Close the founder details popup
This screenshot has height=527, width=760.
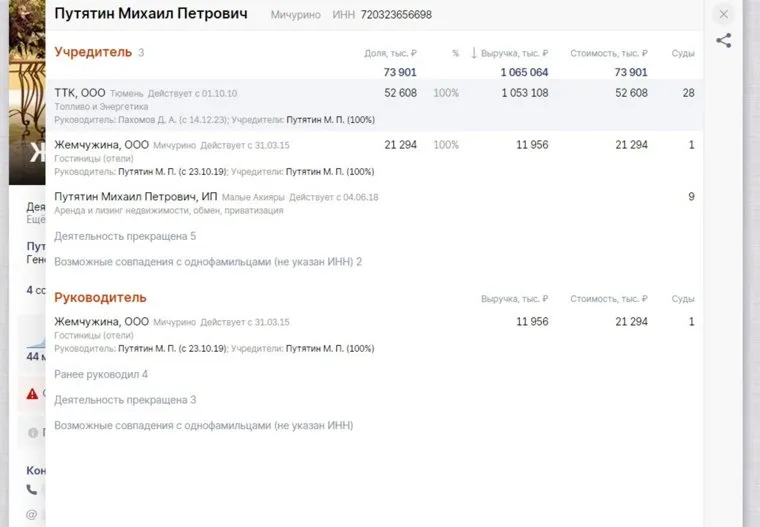(x=724, y=14)
